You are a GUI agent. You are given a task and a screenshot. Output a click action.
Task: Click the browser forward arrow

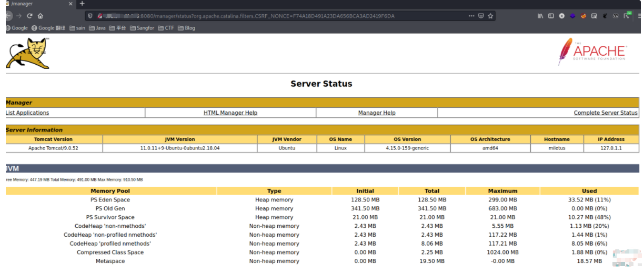pyautogui.click(x=19, y=16)
